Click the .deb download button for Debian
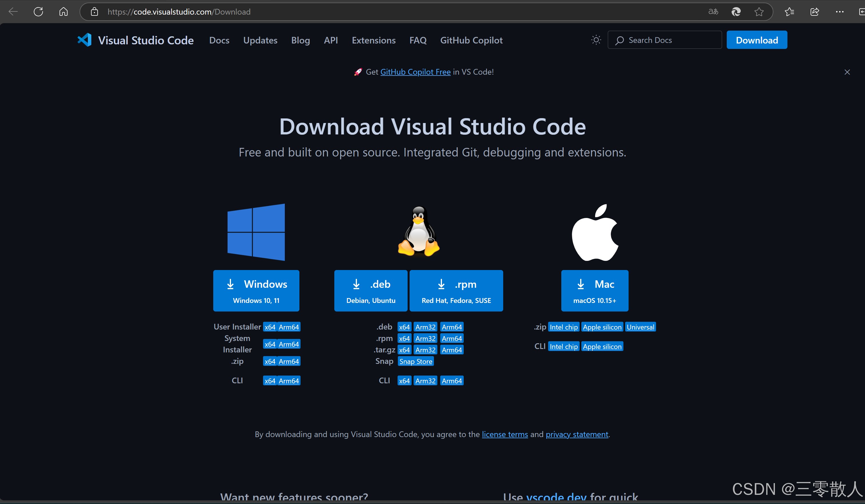Viewport: 865px width, 504px height. coord(370,290)
